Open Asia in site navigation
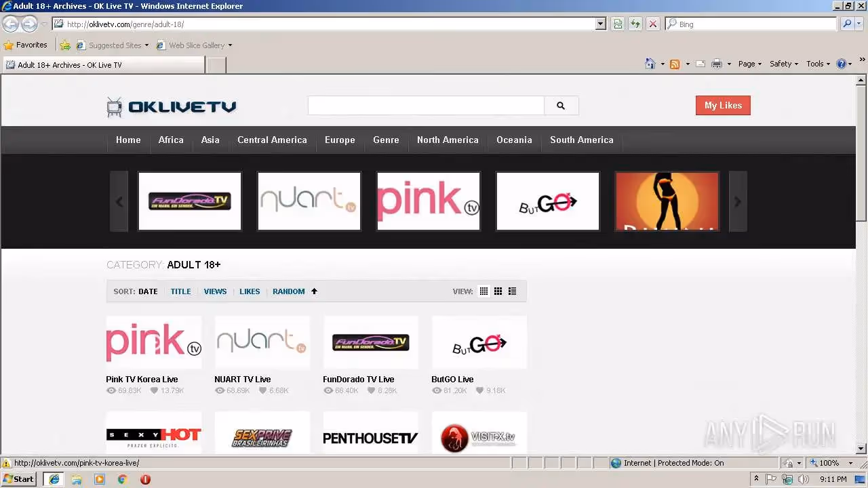 pos(210,140)
